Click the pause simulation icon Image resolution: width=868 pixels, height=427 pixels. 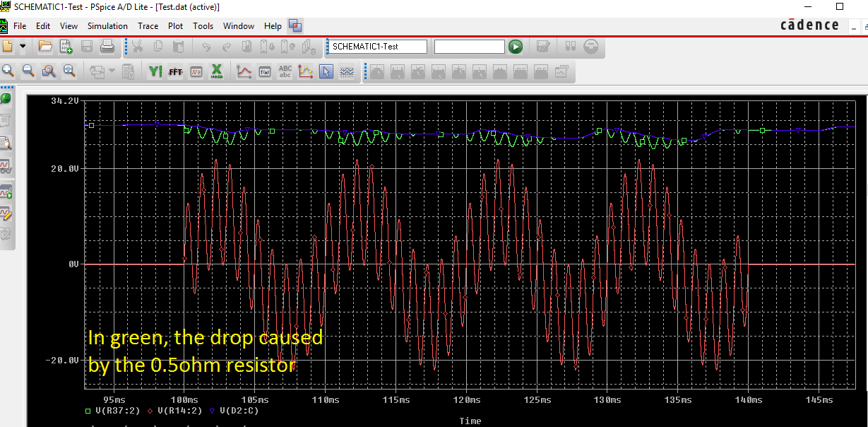point(571,47)
